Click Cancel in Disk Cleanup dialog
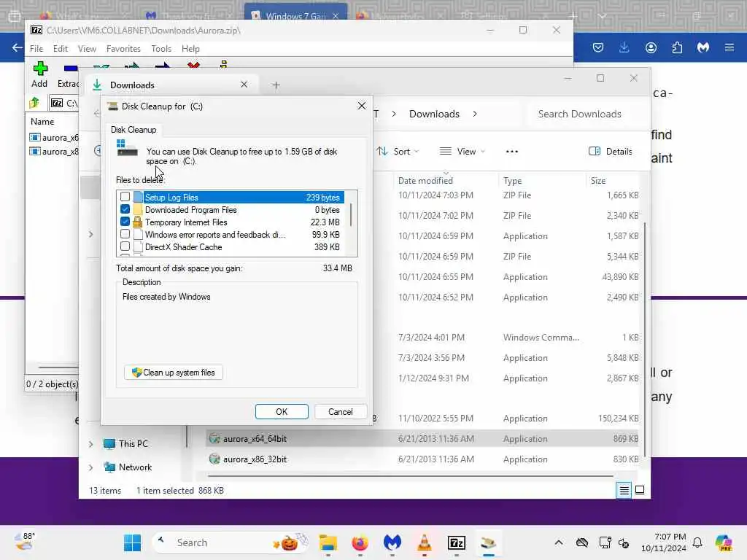Image resolution: width=747 pixels, height=560 pixels. click(340, 411)
